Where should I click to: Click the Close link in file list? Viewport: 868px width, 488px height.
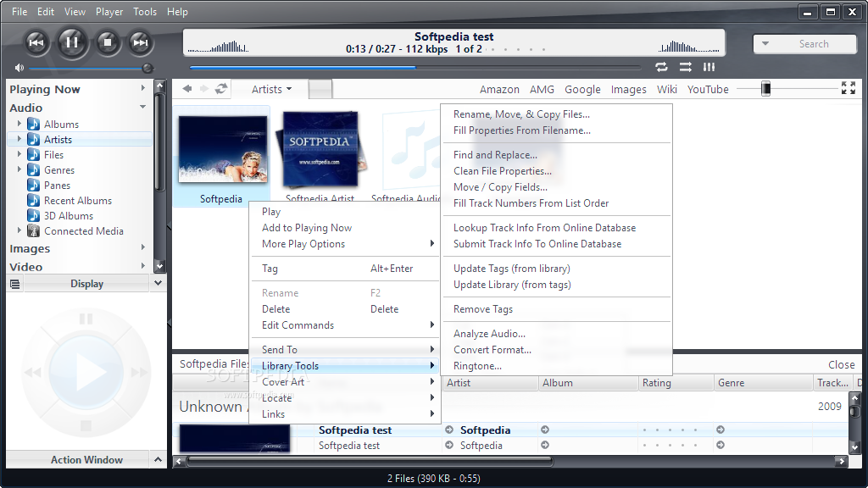842,364
